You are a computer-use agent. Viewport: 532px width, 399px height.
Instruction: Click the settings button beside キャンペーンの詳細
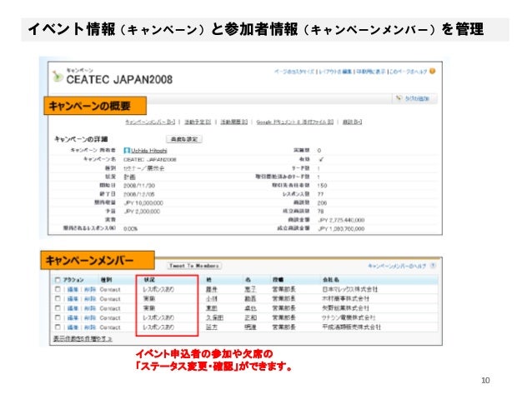[184, 139]
